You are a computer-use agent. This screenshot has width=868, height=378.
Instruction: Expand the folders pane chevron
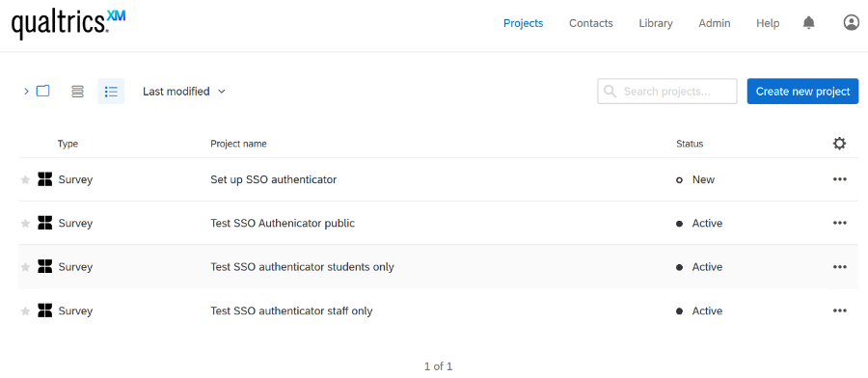[26, 92]
